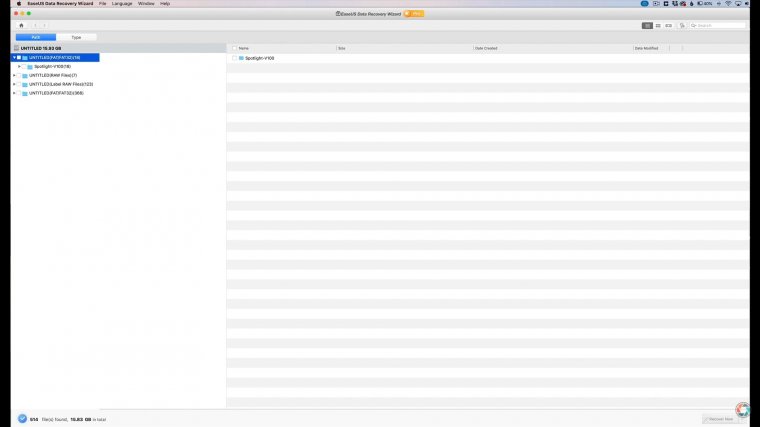Click the Home icon in toolbar

pyautogui.click(x=21, y=25)
